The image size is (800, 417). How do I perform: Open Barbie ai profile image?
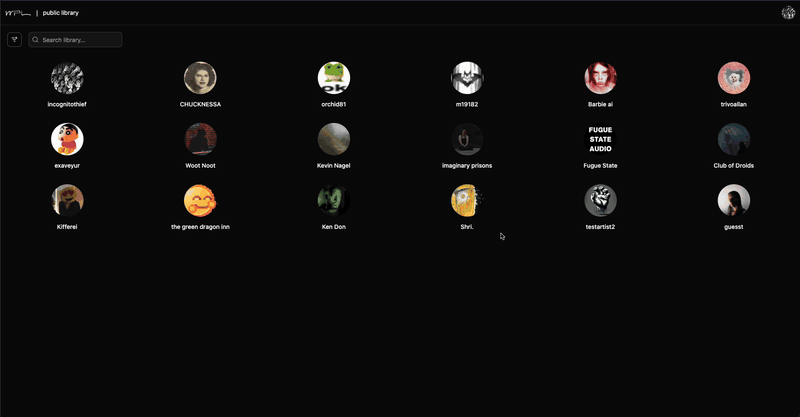(x=600, y=78)
